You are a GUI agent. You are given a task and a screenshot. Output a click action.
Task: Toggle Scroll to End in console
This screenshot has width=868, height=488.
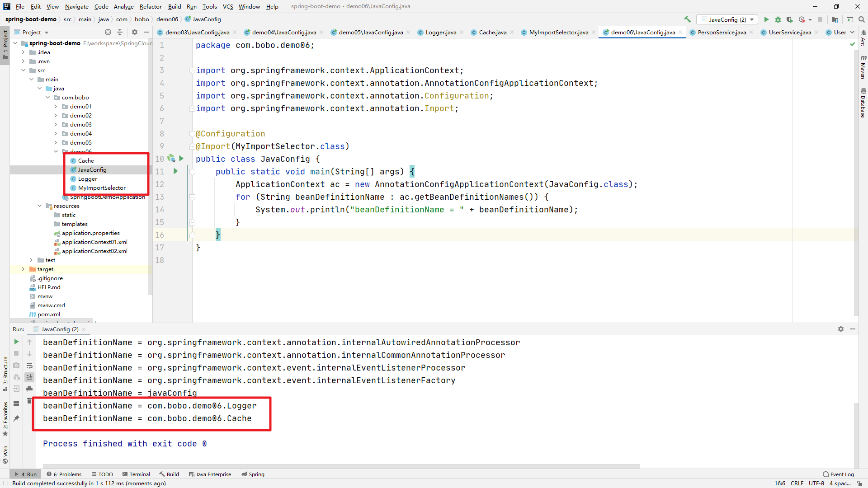tap(29, 377)
